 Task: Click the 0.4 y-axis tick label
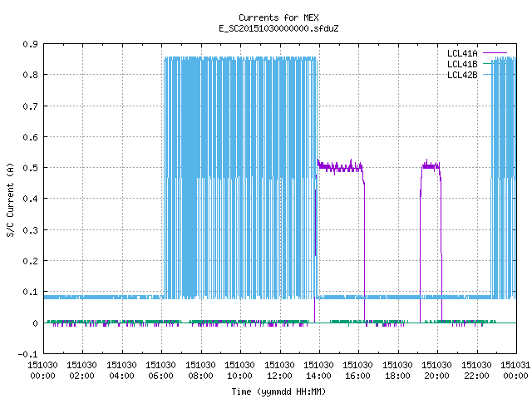click(x=30, y=199)
